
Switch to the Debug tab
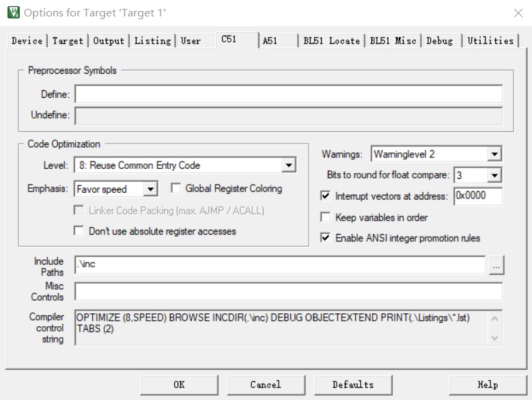pyautogui.click(x=439, y=41)
